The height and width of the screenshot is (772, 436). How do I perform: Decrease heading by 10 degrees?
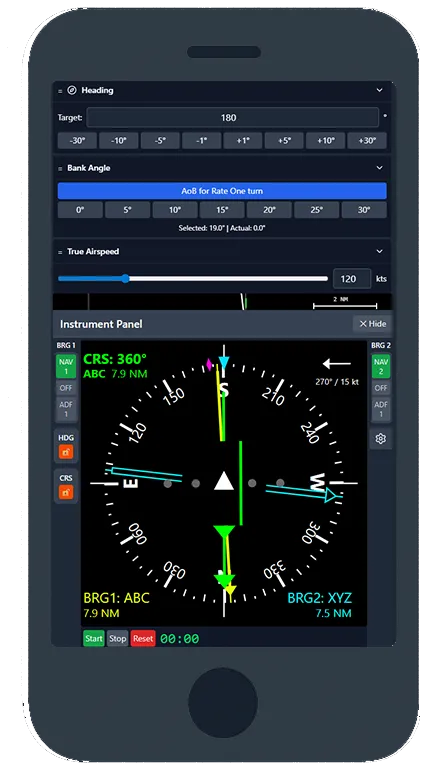pyautogui.click(x=118, y=140)
